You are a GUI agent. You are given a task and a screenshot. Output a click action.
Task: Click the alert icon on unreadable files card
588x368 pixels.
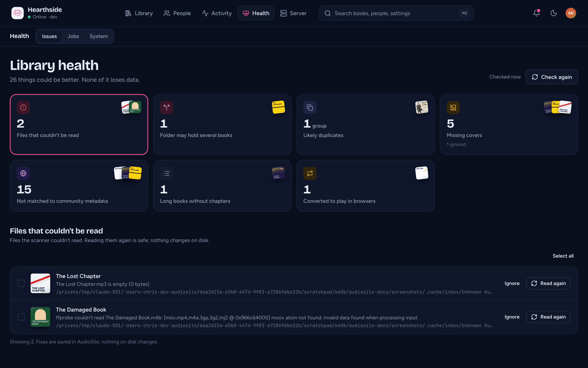click(23, 108)
